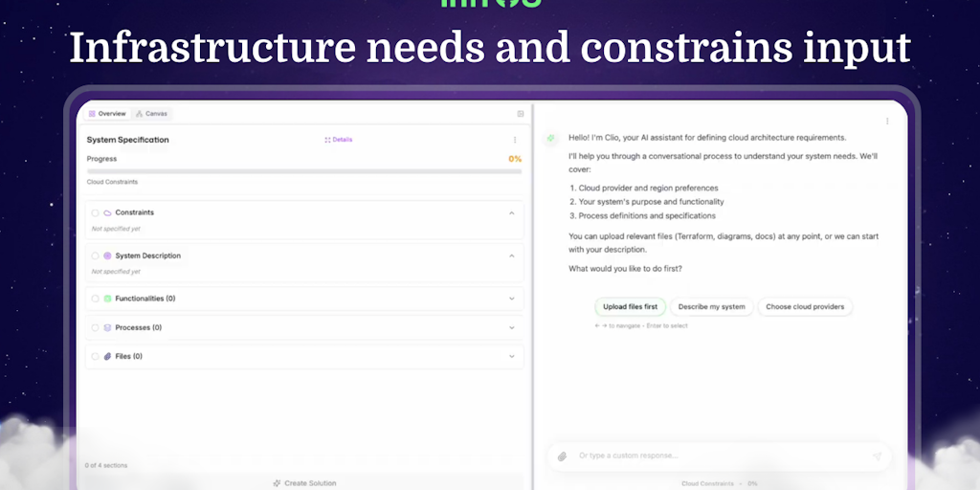Toggle the Functionalities radio circle
The height and width of the screenshot is (490, 980).
click(95, 299)
